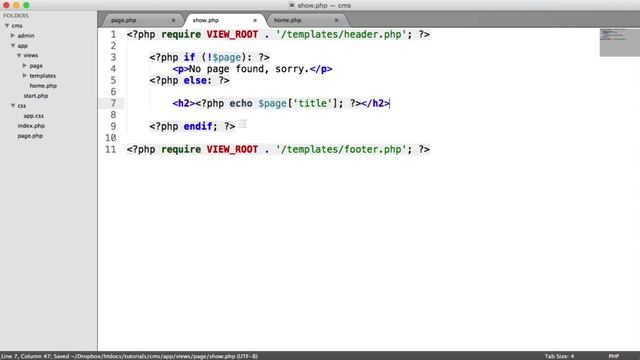Click the FOLDERS sidebar heading
Image resolution: width=640 pixels, height=360 pixels.
(16, 16)
